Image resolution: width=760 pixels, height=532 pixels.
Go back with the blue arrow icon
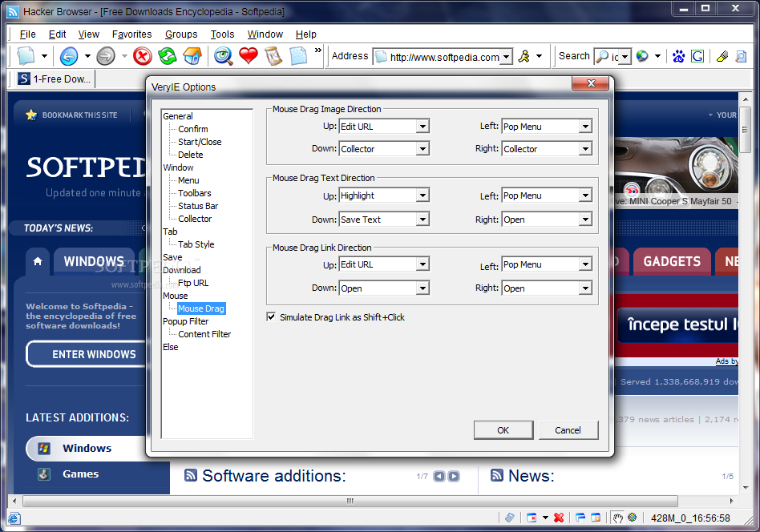(x=68, y=56)
